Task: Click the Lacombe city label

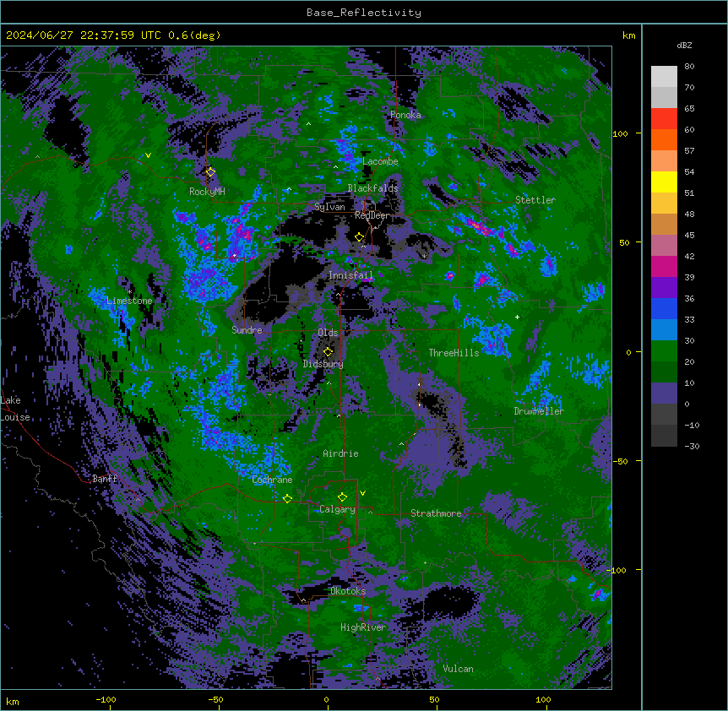Action: [380, 161]
